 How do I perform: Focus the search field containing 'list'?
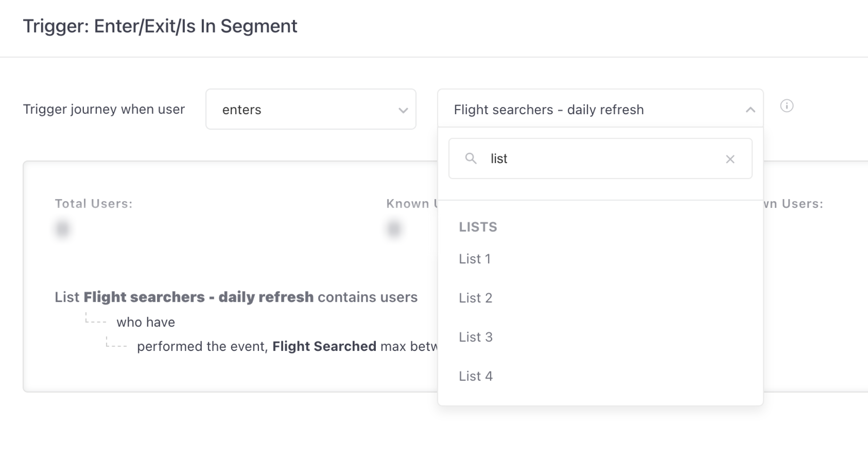coord(600,158)
